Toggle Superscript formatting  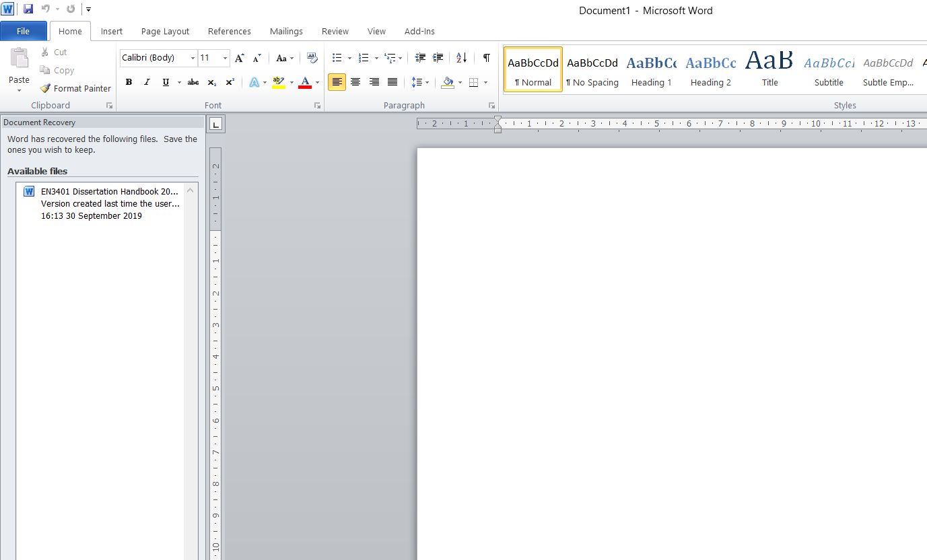[x=230, y=82]
